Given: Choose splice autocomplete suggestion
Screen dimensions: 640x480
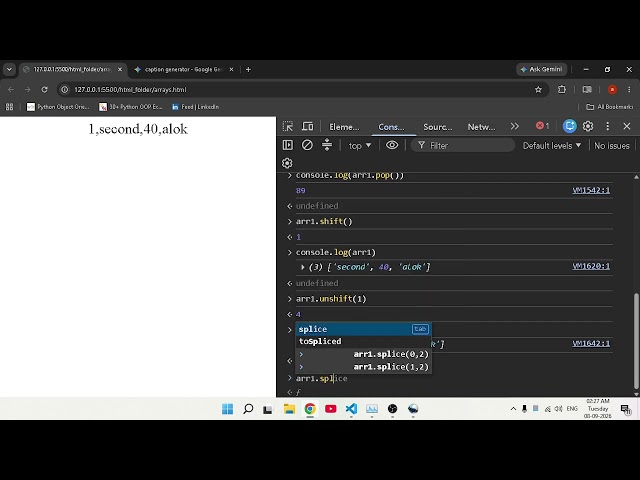Looking at the screenshot, I should (363, 329).
